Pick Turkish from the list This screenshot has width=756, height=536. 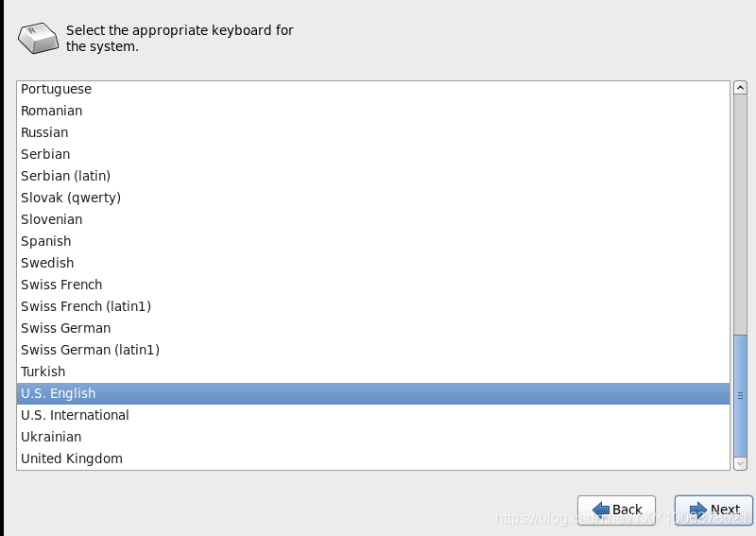tap(373, 372)
